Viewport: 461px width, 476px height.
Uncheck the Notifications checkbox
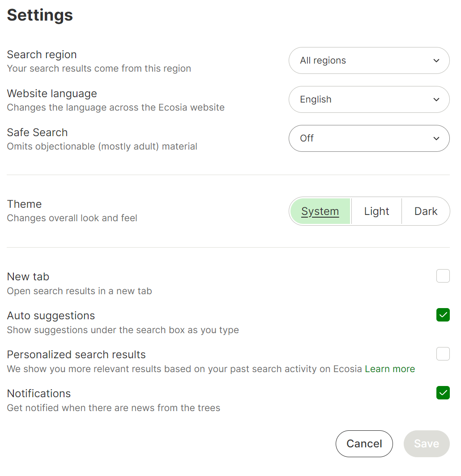click(x=443, y=393)
